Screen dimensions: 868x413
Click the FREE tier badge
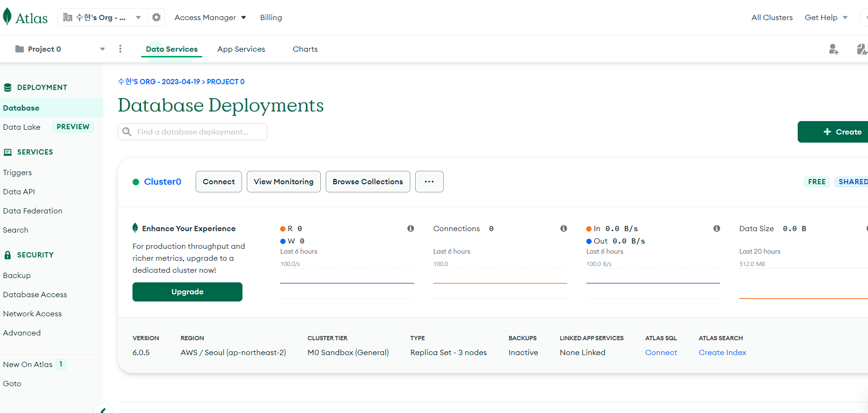coord(817,182)
